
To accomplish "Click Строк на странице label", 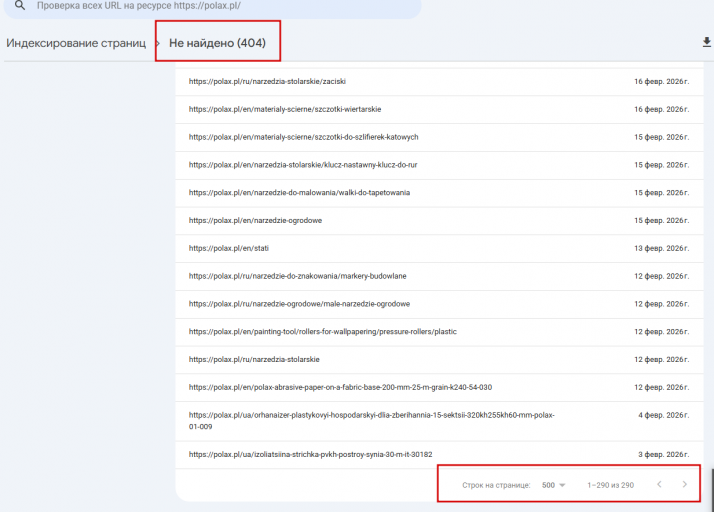I will 496,485.
